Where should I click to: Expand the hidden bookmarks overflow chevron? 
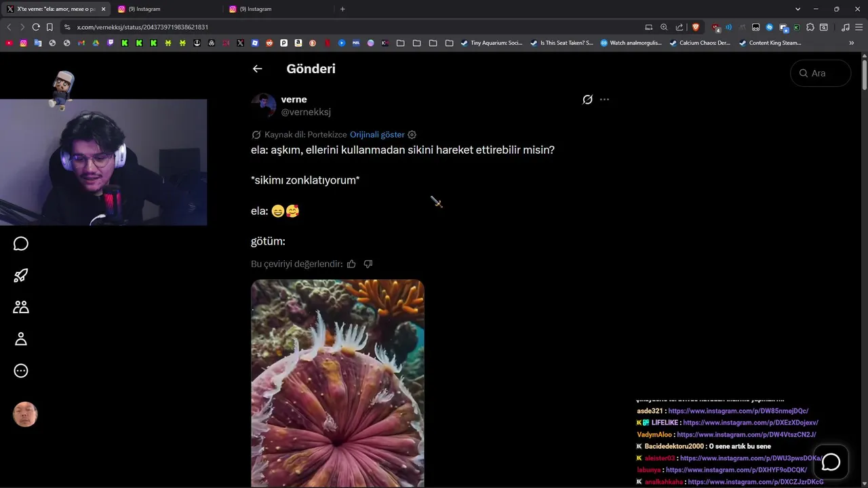coord(852,43)
